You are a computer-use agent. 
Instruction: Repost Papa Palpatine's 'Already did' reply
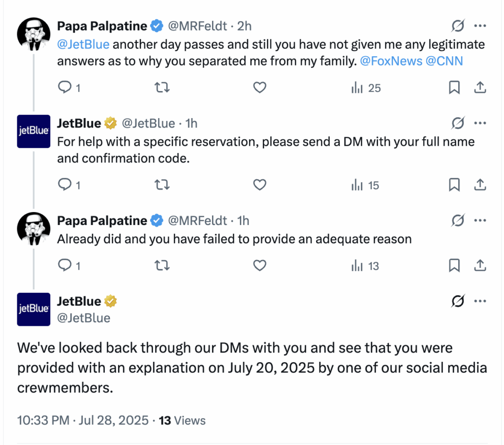pos(162,266)
